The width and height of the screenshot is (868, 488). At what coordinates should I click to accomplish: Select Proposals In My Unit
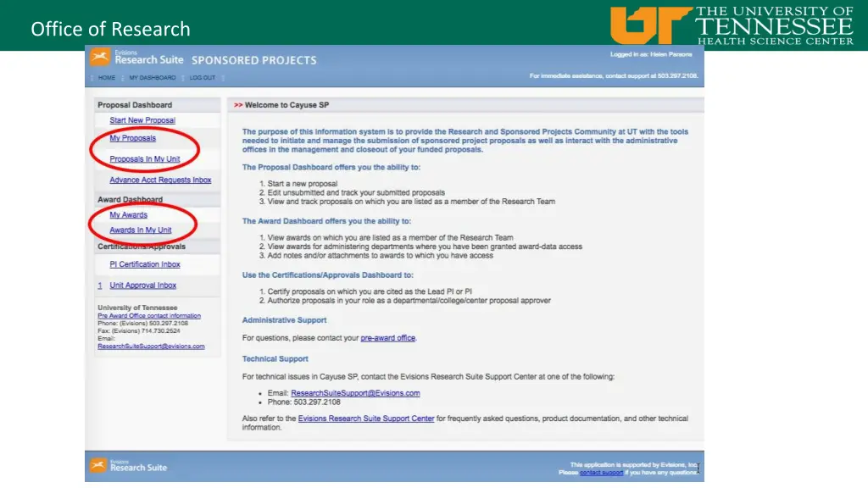pyautogui.click(x=144, y=159)
